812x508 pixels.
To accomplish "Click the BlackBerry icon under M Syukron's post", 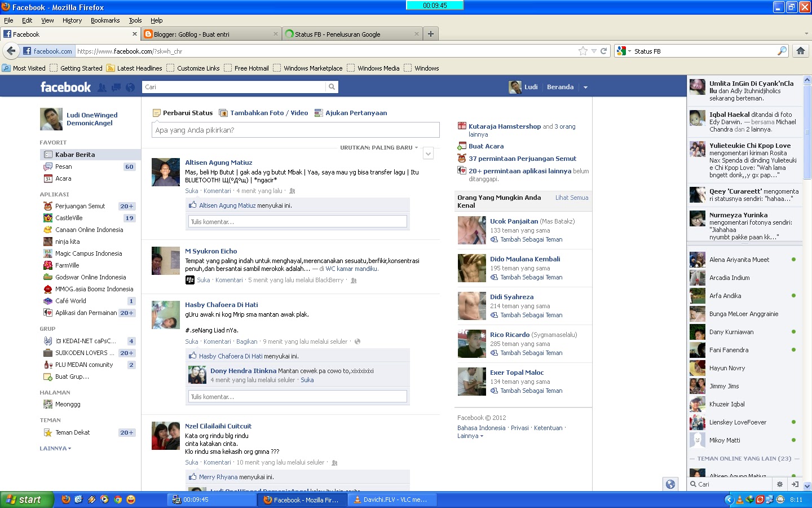I will pos(190,280).
